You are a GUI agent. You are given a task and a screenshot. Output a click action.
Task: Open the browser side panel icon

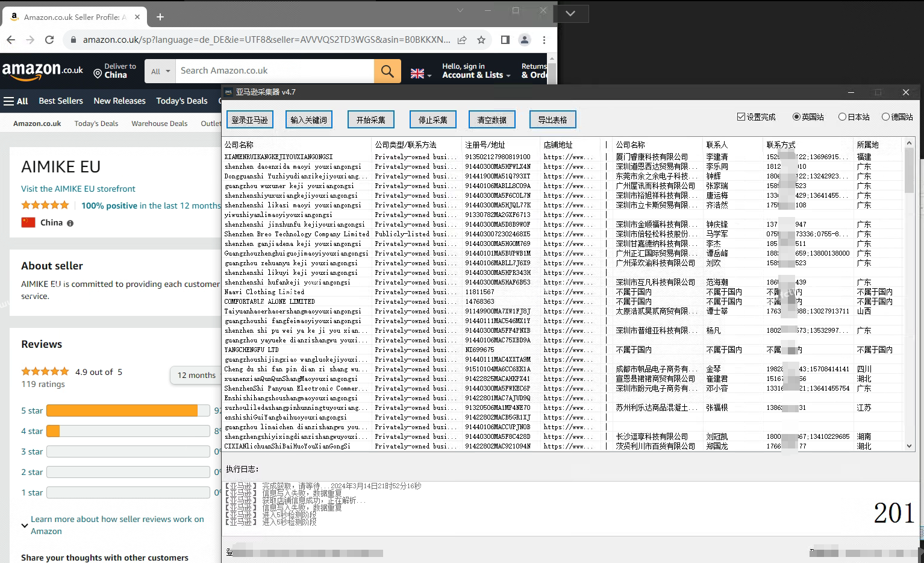(505, 40)
